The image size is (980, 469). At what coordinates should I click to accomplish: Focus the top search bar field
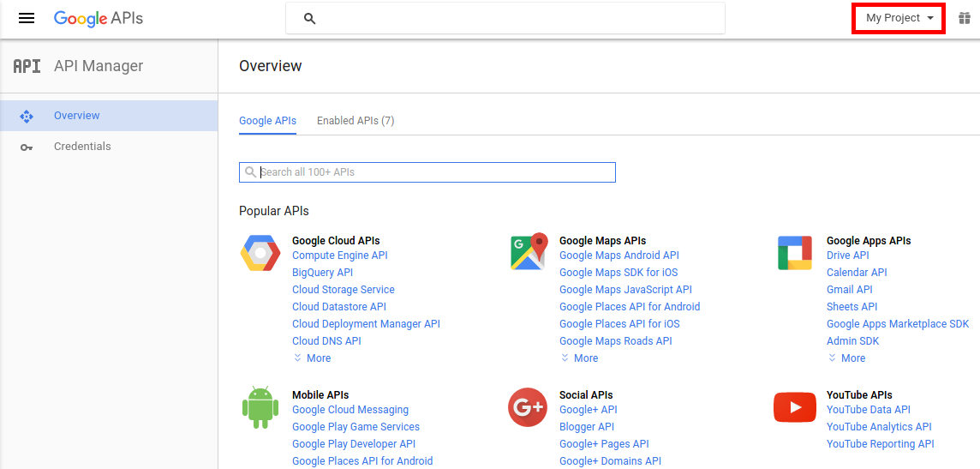pos(505,18)
